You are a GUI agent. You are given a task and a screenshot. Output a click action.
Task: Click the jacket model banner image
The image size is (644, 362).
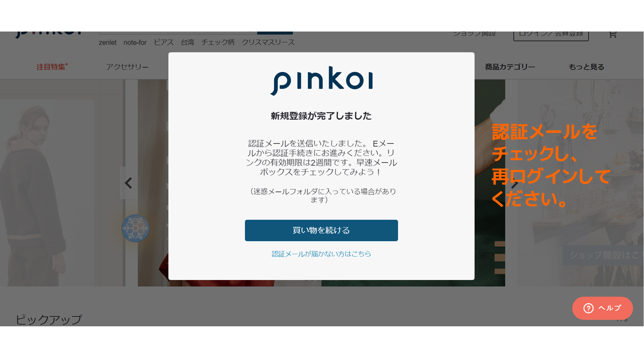[x=59, y=183]
